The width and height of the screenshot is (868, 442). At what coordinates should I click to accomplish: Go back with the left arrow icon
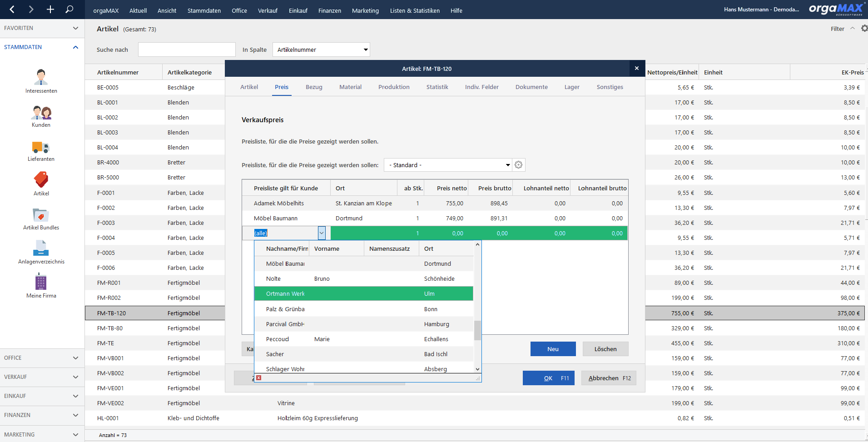(12, 9)
